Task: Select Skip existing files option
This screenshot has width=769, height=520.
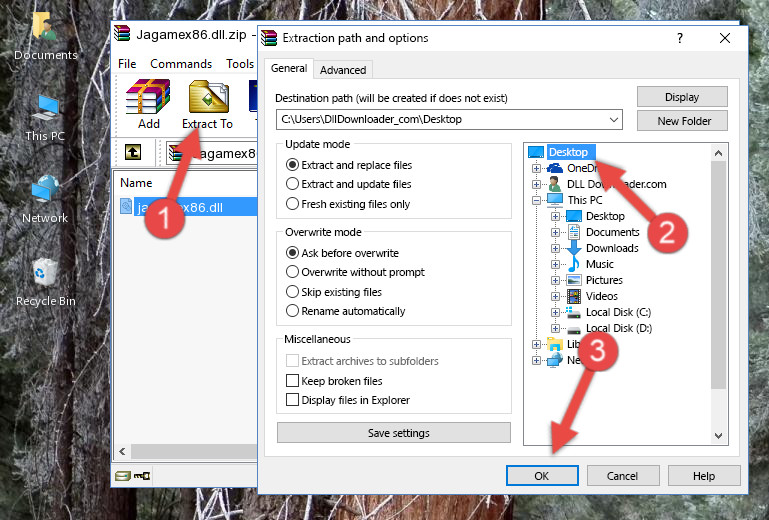Action: click(292, 292)
